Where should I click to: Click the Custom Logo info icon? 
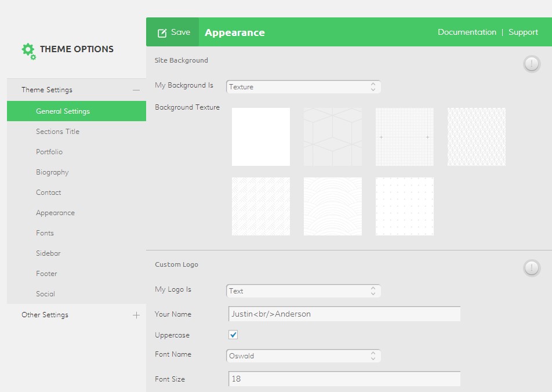[532, 268]
